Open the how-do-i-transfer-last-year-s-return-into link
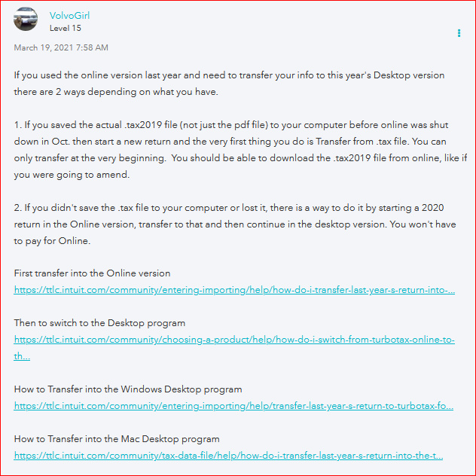The image size is (476, 476). coord(234,290)
